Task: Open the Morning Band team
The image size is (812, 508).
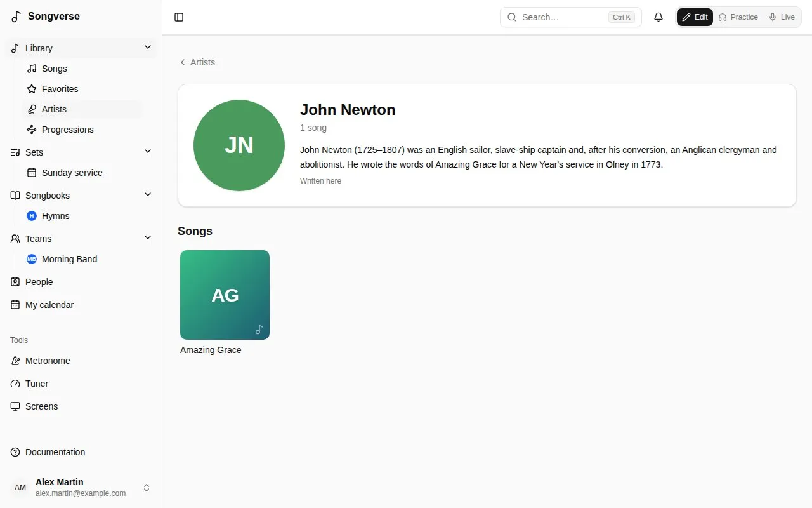Action: [x=82, y=259]
